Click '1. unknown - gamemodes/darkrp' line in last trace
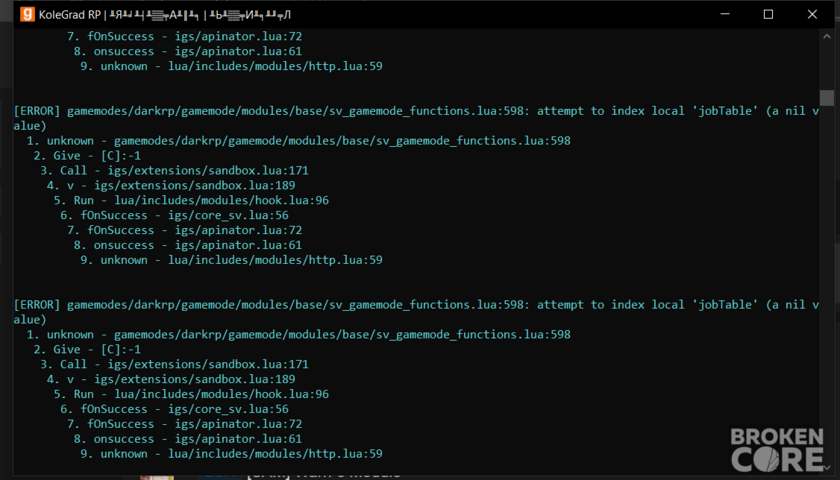 (x=298, y=334)
